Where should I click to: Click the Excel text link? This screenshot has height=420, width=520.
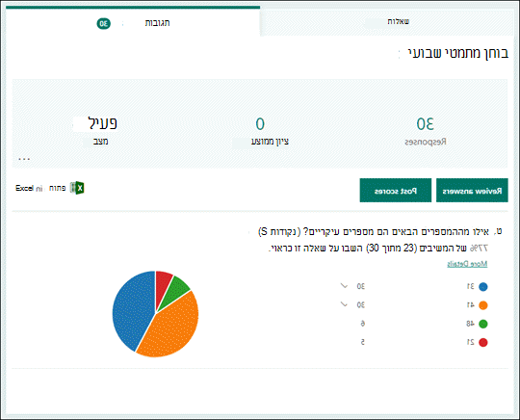24,188
